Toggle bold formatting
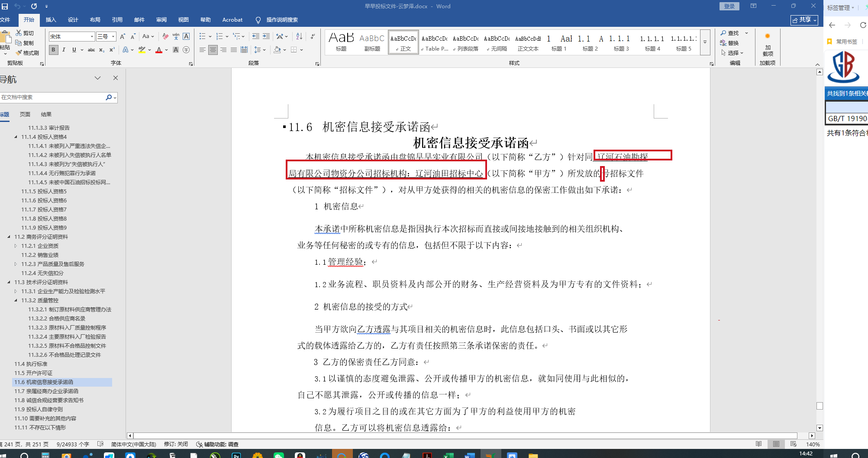 [53, 50]
